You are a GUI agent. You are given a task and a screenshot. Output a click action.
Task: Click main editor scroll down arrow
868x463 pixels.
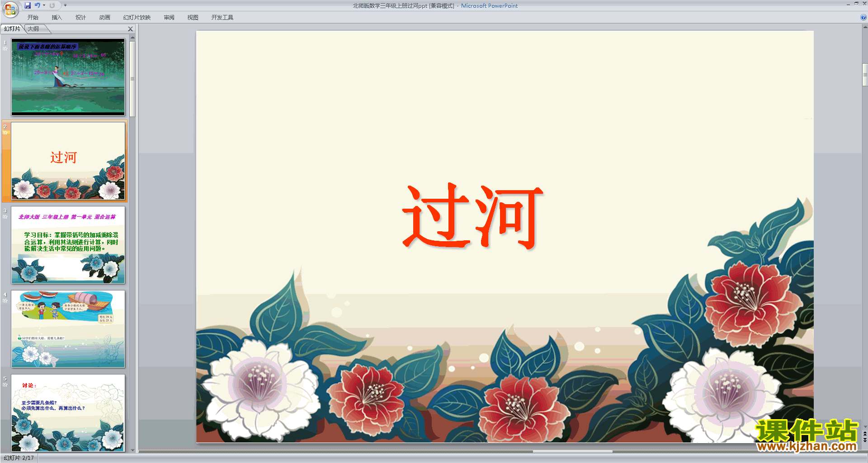pyautogui.click(x=865, y=426)
